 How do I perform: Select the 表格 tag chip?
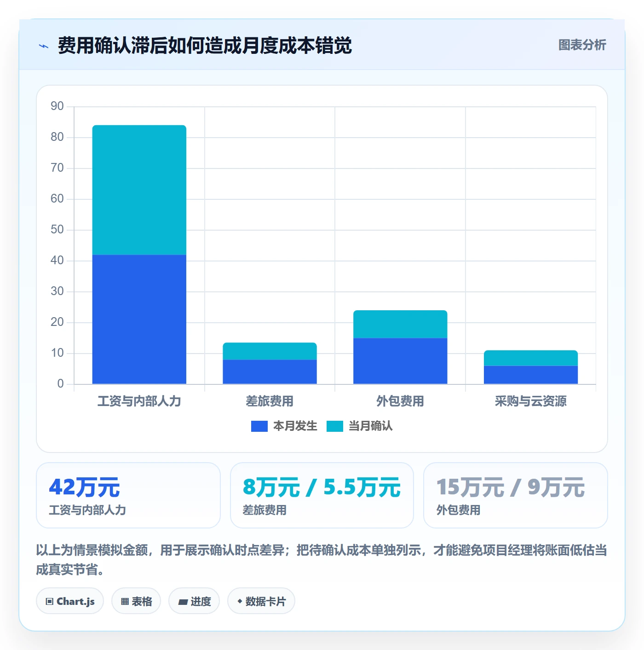pyautogui.click(x=136, y=601)
